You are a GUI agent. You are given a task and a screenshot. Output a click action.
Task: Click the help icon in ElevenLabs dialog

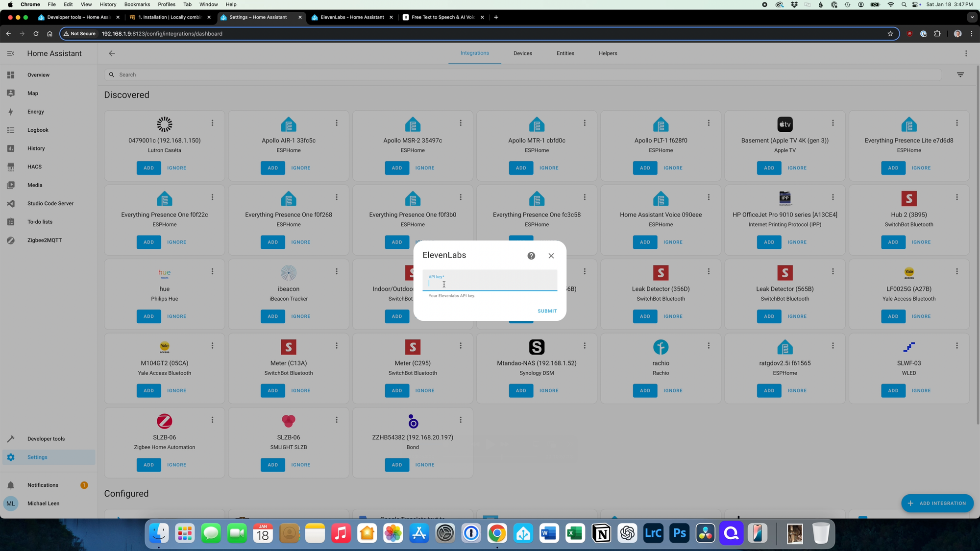pos(531,256)
